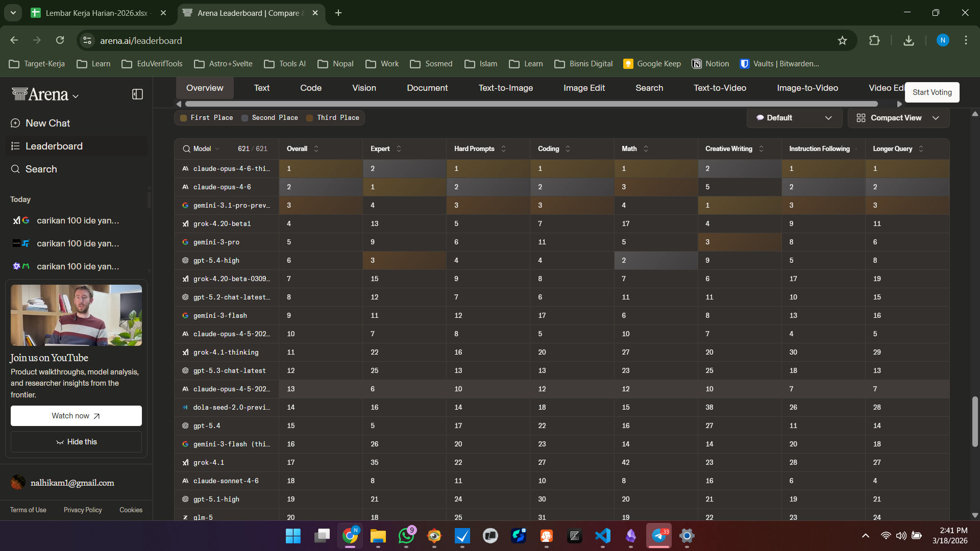
Task: Click the New Chat icon
Action: point(15,123)
